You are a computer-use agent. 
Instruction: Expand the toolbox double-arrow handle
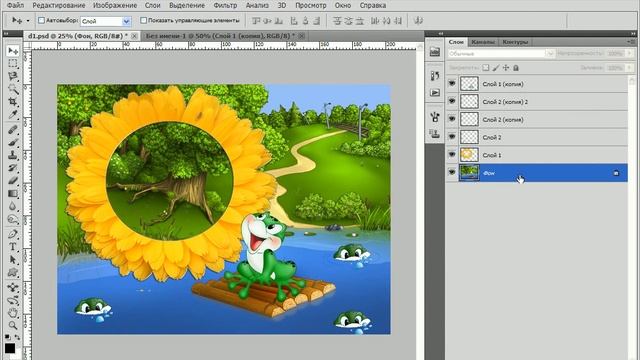(x=6, y=34)
